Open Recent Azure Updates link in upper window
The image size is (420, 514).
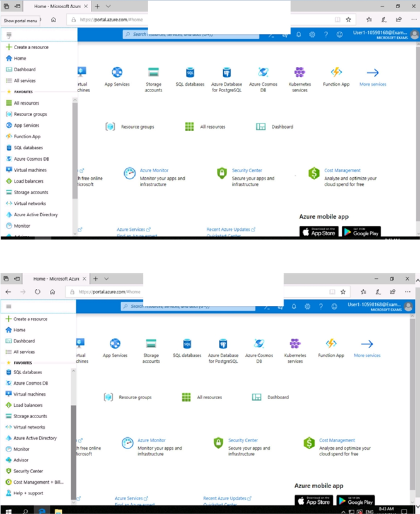pos(231,230)
